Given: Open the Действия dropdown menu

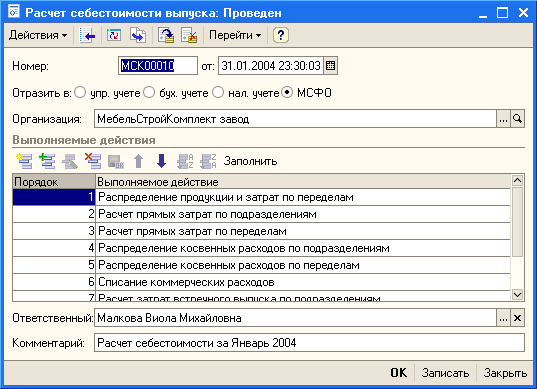Looking at the screenshot, I should 38,35.
